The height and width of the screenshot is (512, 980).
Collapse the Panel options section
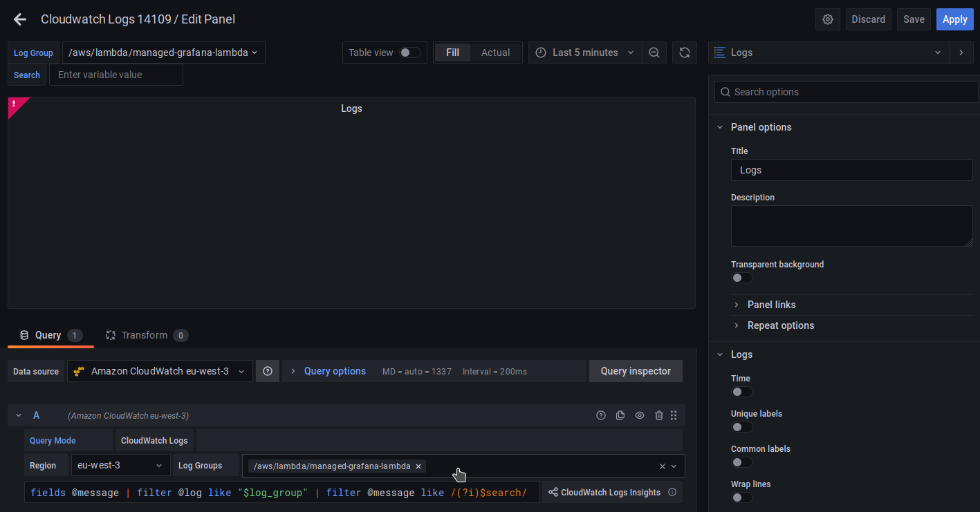click(720, 127)
